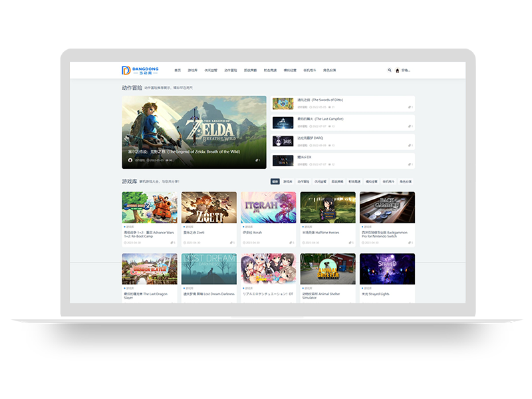532x399 pixels.
Task: Open 休闲益智 in the top navigation bar
Action: tap(211, 70)
